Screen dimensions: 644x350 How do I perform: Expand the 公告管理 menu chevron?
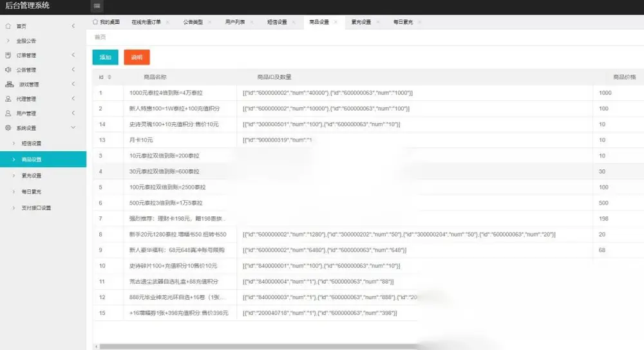[73, 69]
